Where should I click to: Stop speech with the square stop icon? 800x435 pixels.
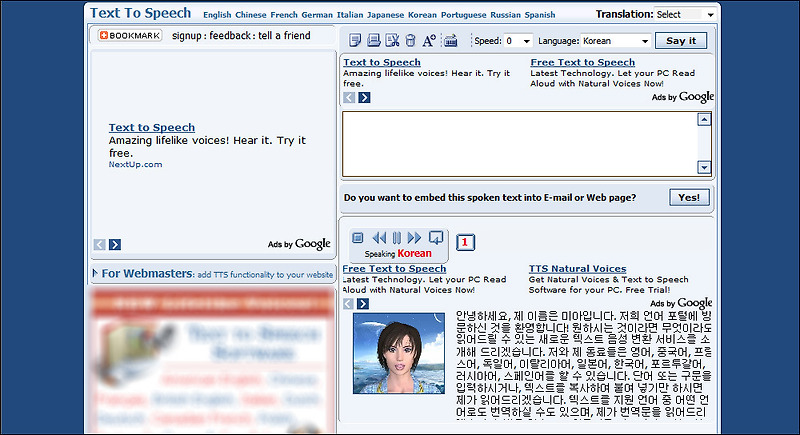(x=358, y=238)
